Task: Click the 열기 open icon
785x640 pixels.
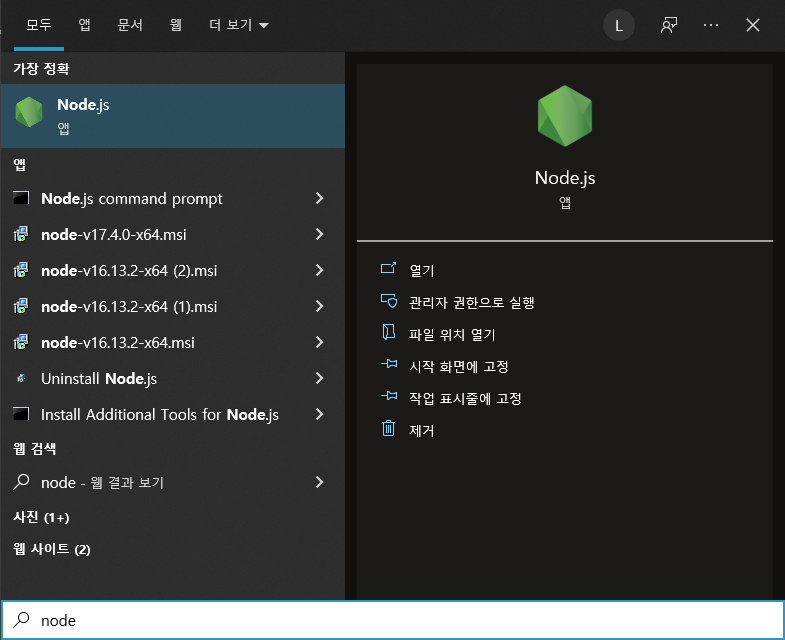Action: tap(388, 268)
